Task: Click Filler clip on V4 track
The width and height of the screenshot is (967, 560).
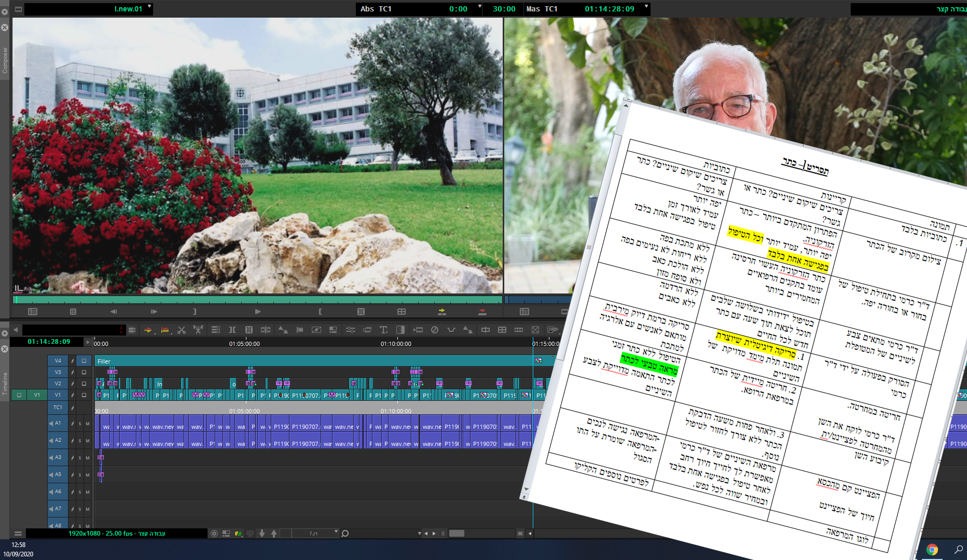Action: (314, 361)
